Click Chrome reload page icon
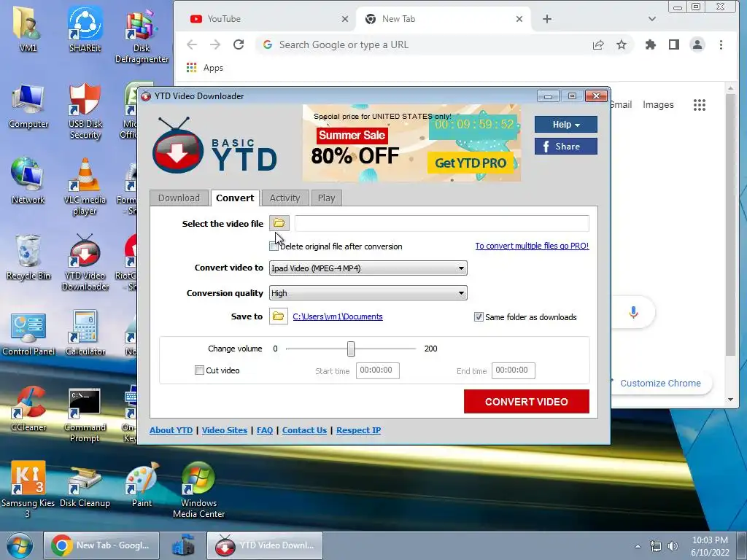747x560 pixels. [x=239, y=44]
